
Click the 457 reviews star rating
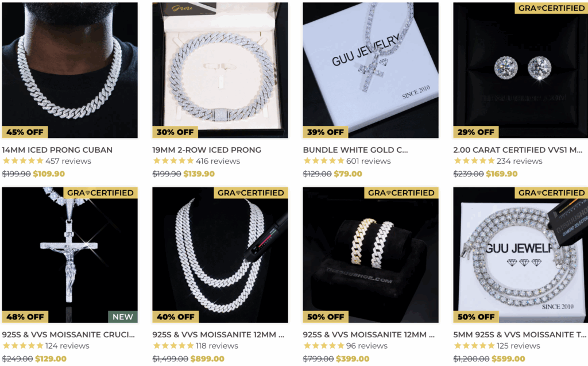tap(47, 161)
